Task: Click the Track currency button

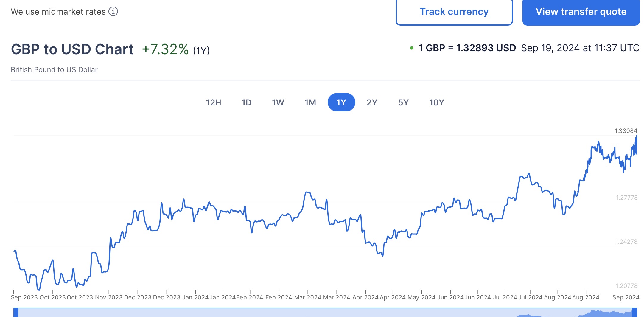Action: [x=454, y=12]
